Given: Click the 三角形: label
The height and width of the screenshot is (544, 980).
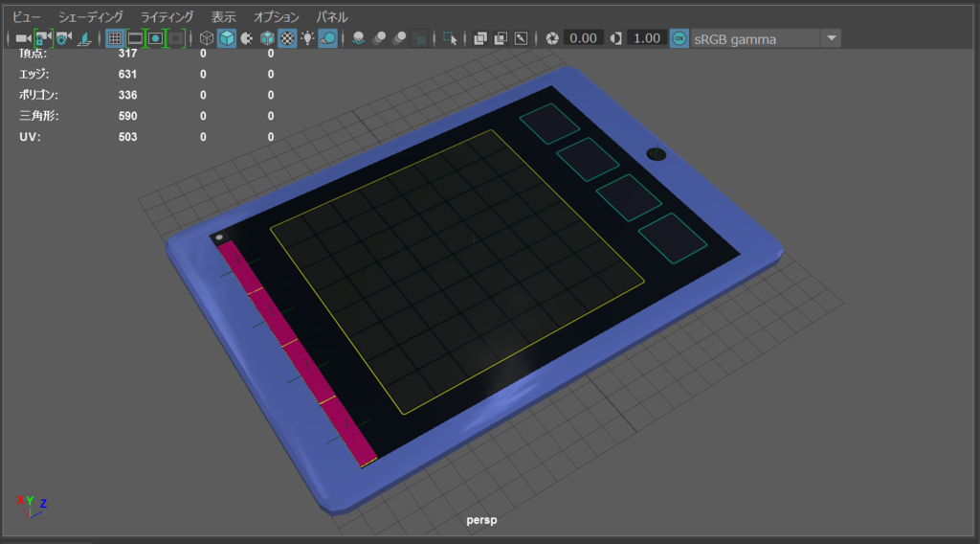Looking at the screenshot, I should (38, 116).
